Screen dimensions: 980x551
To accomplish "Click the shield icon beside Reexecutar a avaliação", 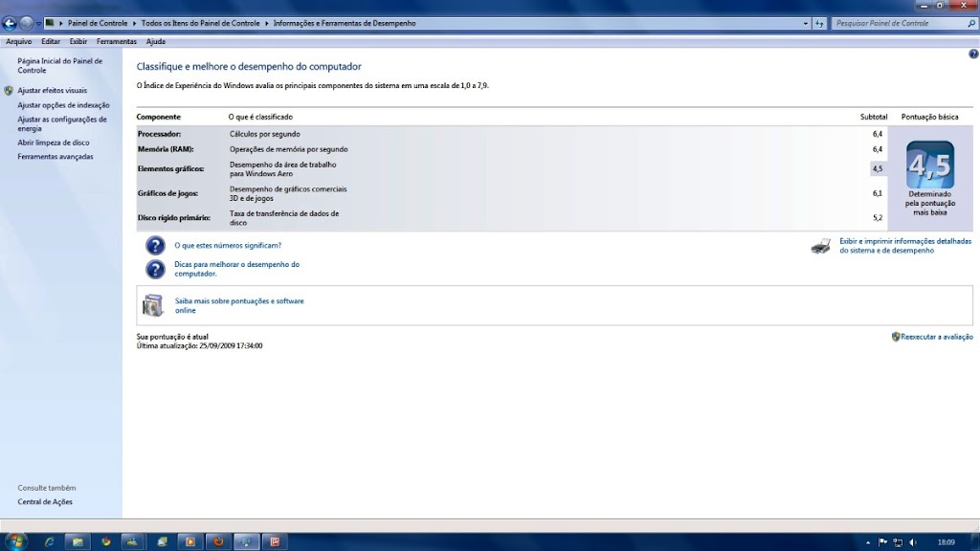I will [x=896, y=337].
